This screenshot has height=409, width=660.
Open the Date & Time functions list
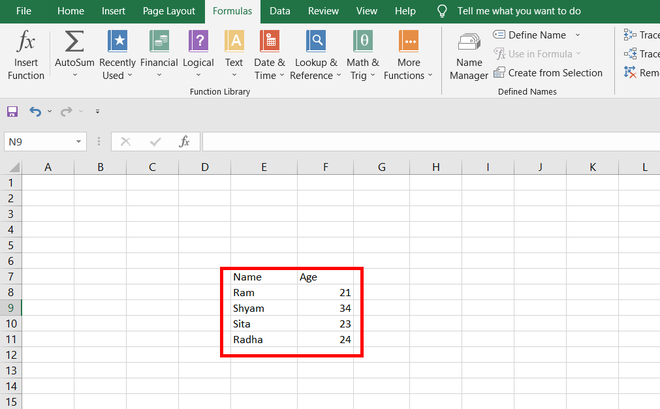click(269, 55)
